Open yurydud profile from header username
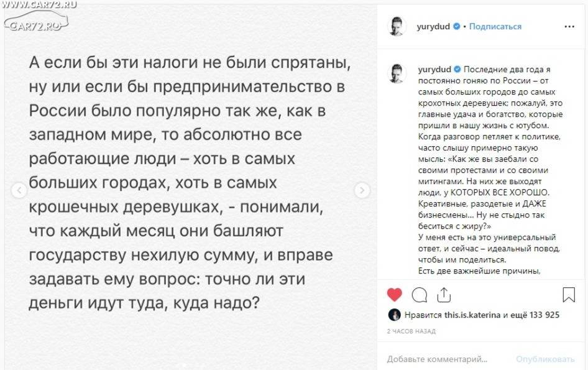588x370 pixels. [x=433, y=26]
